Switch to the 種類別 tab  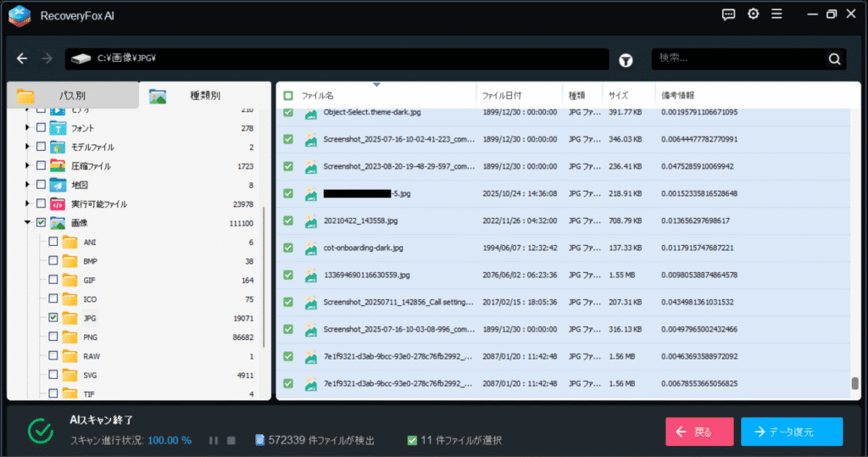pos(205,95)
